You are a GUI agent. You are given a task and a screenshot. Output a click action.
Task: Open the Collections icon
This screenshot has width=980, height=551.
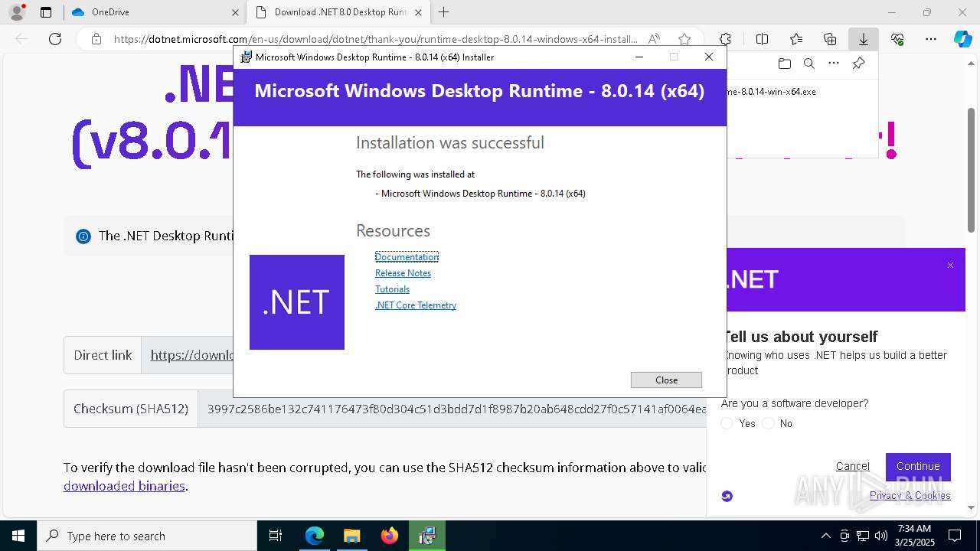830,39
